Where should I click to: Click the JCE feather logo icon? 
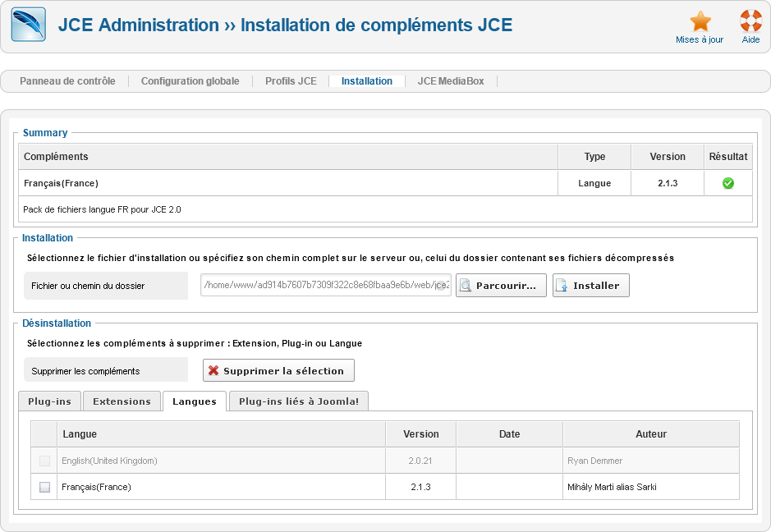(28, 25)
